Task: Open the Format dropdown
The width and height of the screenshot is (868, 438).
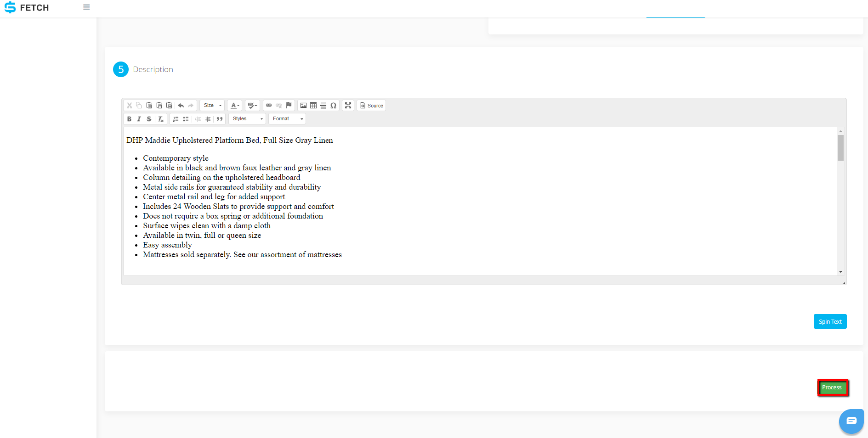Action: click(x=287, y=119)
